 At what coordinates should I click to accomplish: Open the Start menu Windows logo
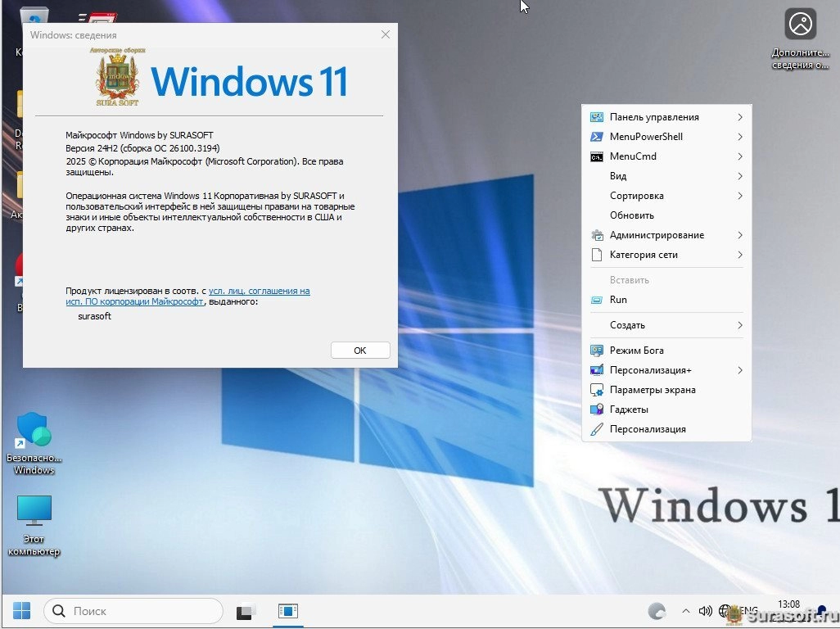click(22, 611)
